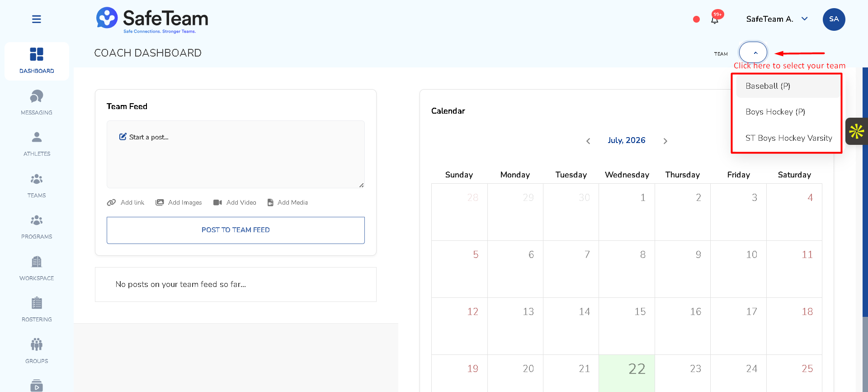Image resolution: width=868 pixels, height=392 pixels.
Task: Go to Athletes in the sidebar
Action: click(x=37, y=144)
